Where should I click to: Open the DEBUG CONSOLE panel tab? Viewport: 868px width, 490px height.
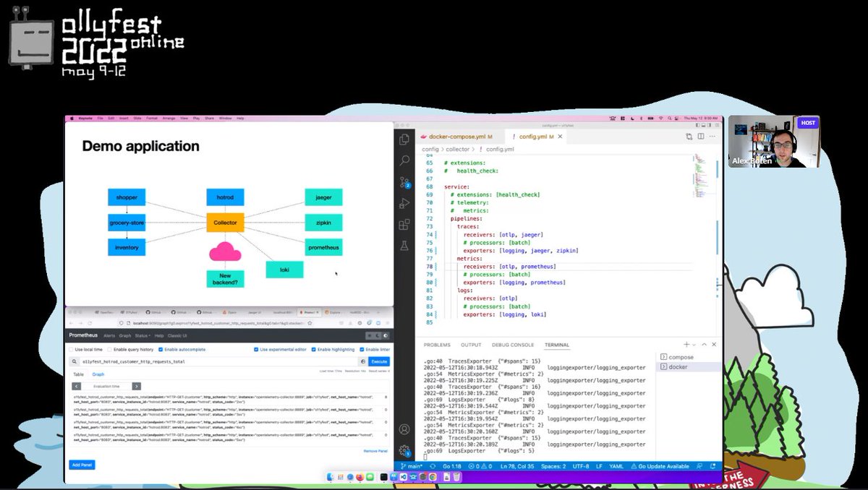(x=513, y=345)
